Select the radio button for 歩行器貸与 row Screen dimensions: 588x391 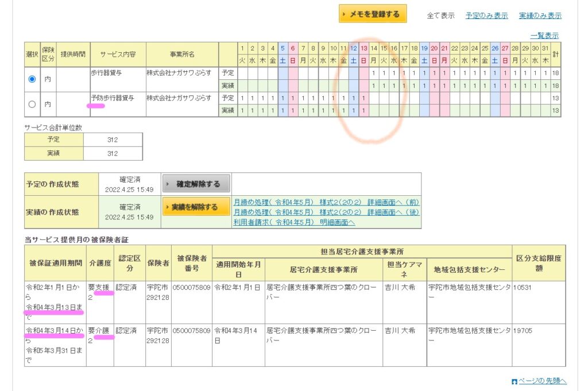coord(32,79)
